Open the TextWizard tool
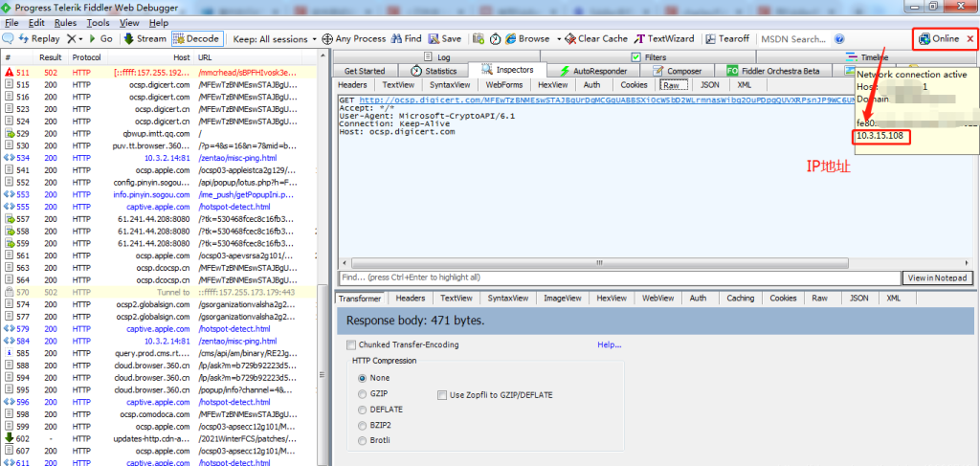The height and width of the screenshot is (466, 980). 664,38
